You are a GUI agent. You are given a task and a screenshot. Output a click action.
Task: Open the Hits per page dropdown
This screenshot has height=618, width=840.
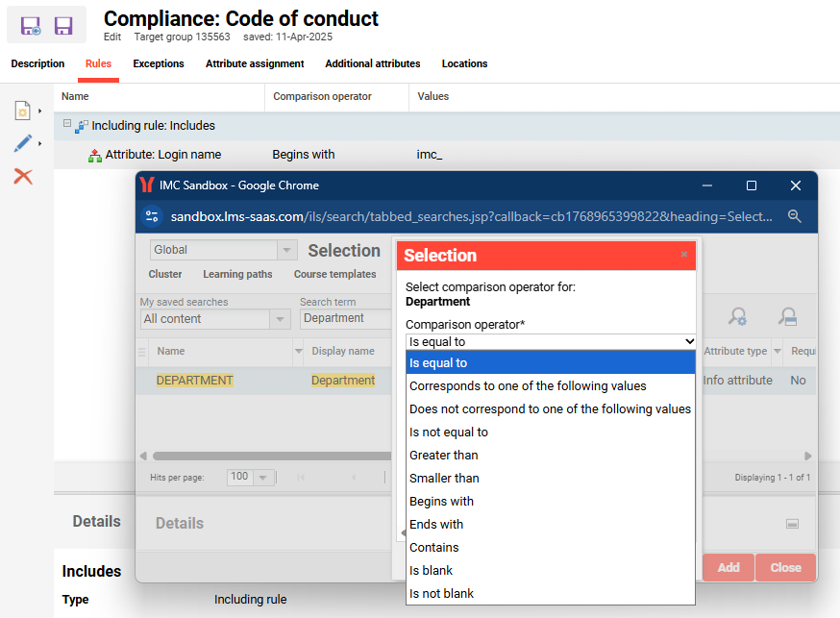[251, 477]
